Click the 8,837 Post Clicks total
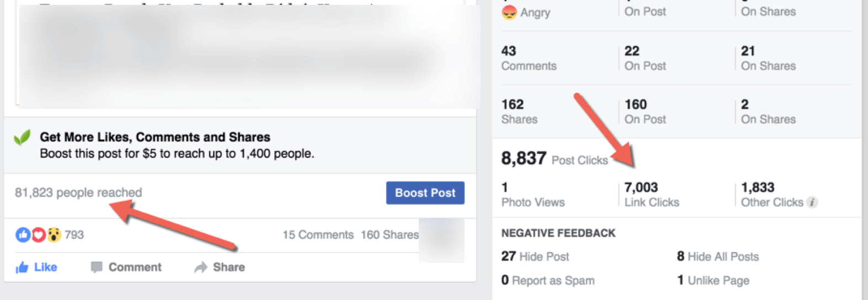868x300 pixels. (555, 159)
